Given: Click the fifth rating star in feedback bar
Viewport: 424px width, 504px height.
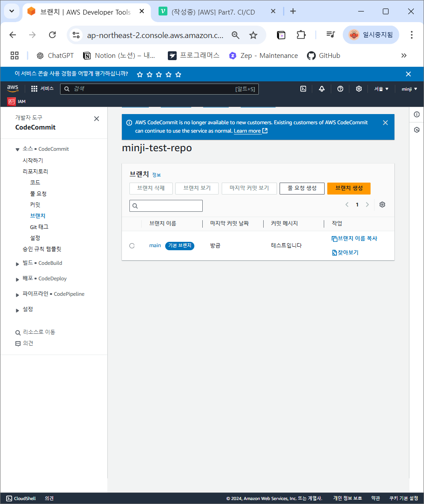Looking at the screenshot, I should [178, 75].
